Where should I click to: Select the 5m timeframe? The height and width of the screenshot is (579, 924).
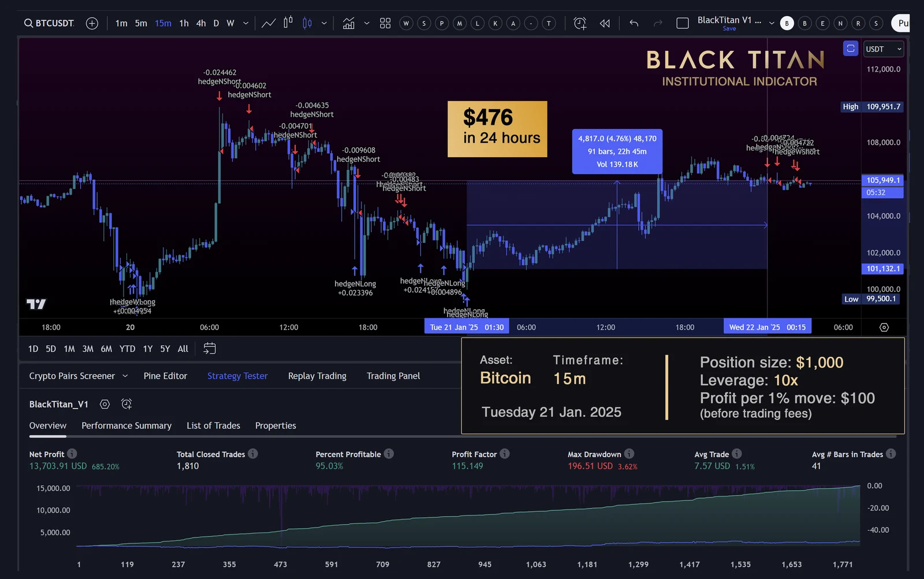coord(141,23)
